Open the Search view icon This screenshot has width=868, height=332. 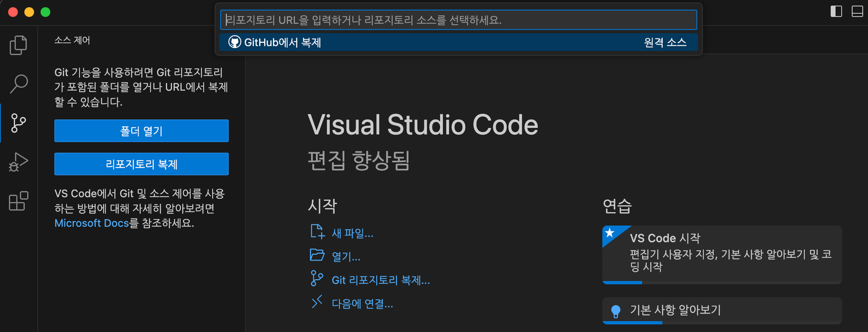pos(18,84)
